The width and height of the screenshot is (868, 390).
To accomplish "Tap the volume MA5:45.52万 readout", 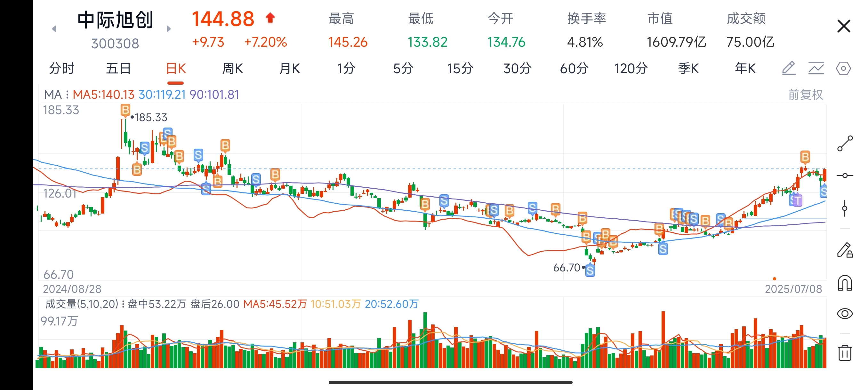I will pos(275,304).
